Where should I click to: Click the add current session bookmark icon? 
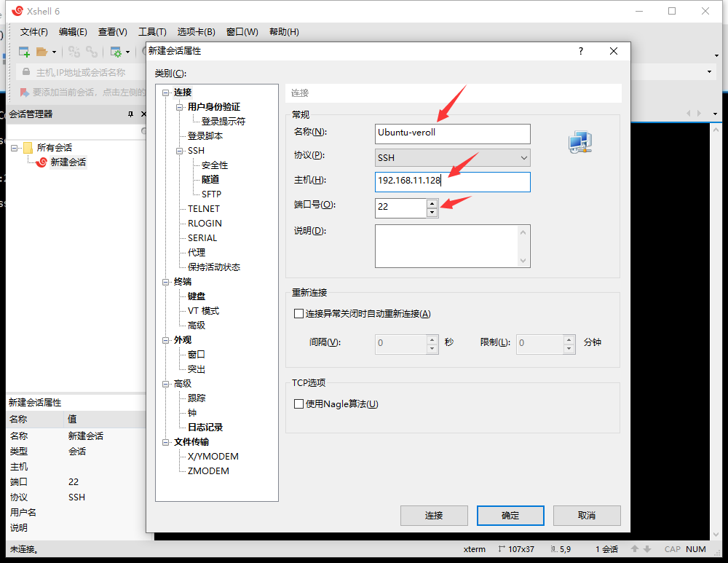pyautogui.click(x=24, y=92)
